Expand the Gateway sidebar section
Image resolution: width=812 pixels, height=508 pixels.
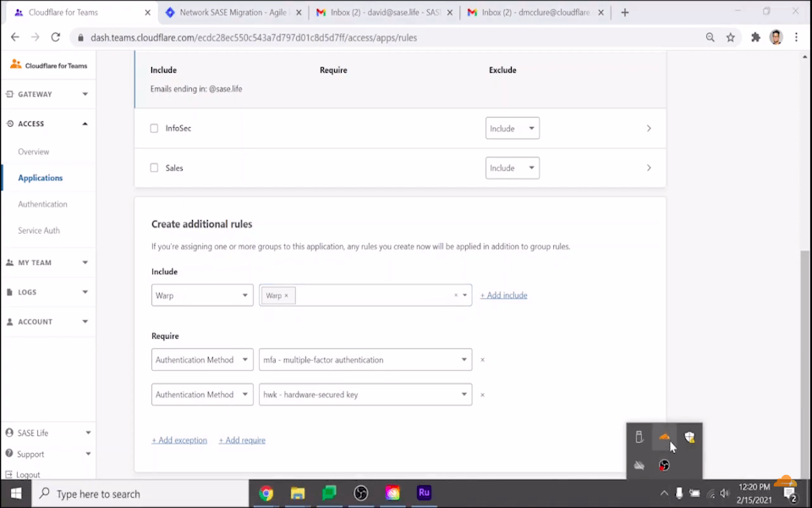click(85, 94)
